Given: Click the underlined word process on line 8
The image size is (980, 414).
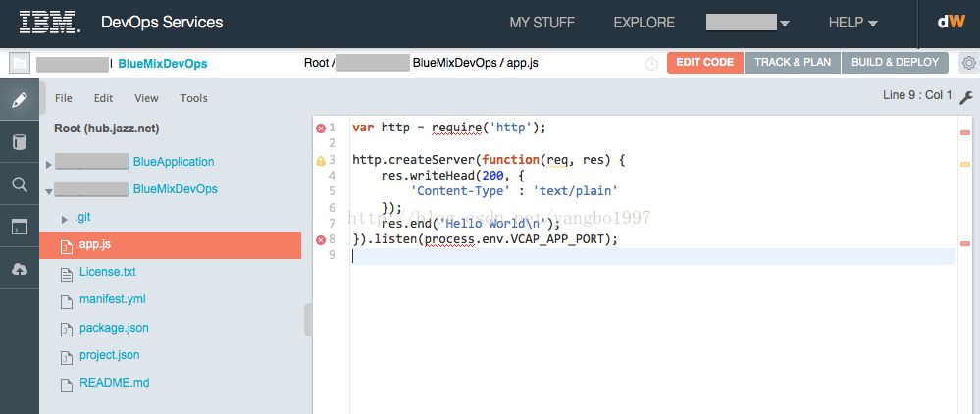Looking at the screenshot, I should [x=449, y=239].
